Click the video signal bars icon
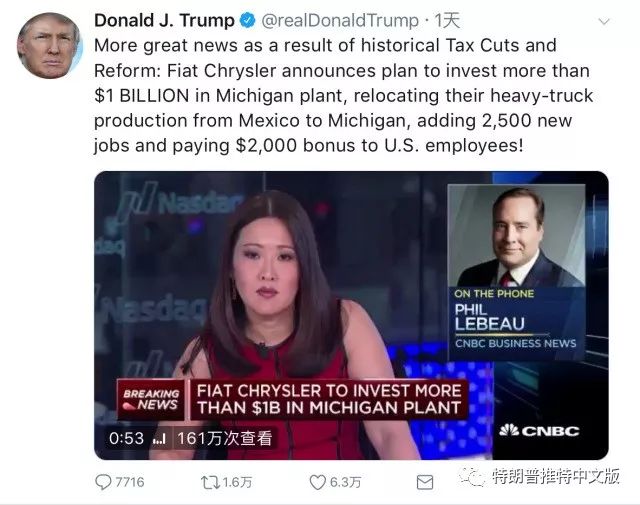Viewport: 640px width, 505px height. pyautogui.click(x=159, y=439)
